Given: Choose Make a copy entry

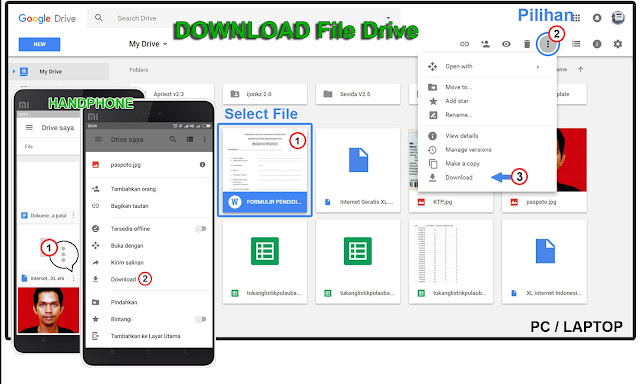Looking at the screenshot, I should click(x=487, y=164).
